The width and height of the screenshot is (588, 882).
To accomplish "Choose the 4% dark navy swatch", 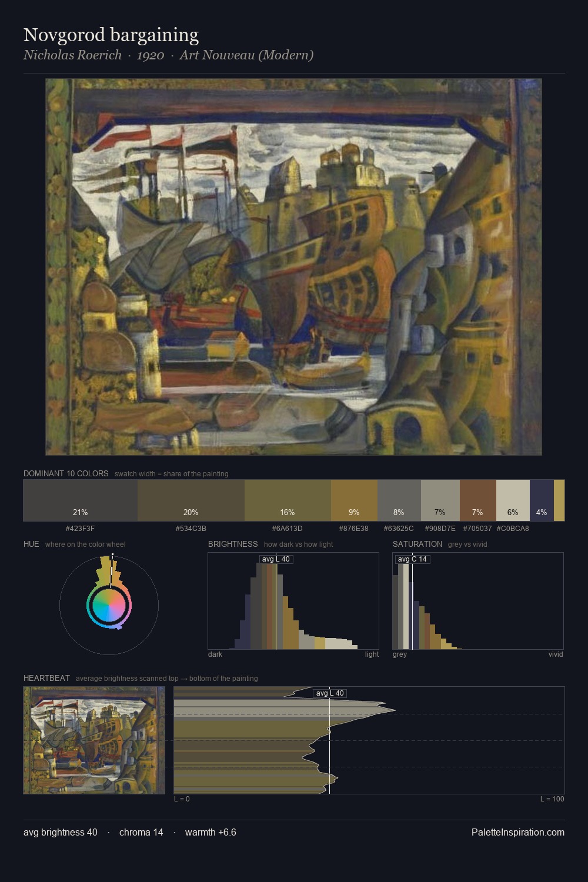I will coord(542,500).
